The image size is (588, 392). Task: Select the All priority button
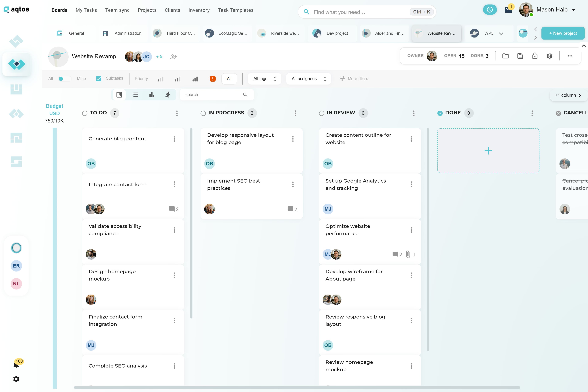(229, 79)
